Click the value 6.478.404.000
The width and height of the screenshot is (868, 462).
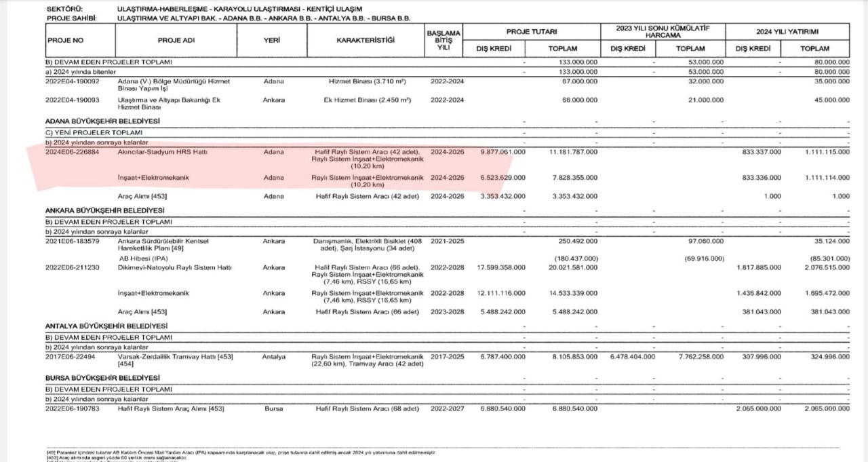pos(632,357)
